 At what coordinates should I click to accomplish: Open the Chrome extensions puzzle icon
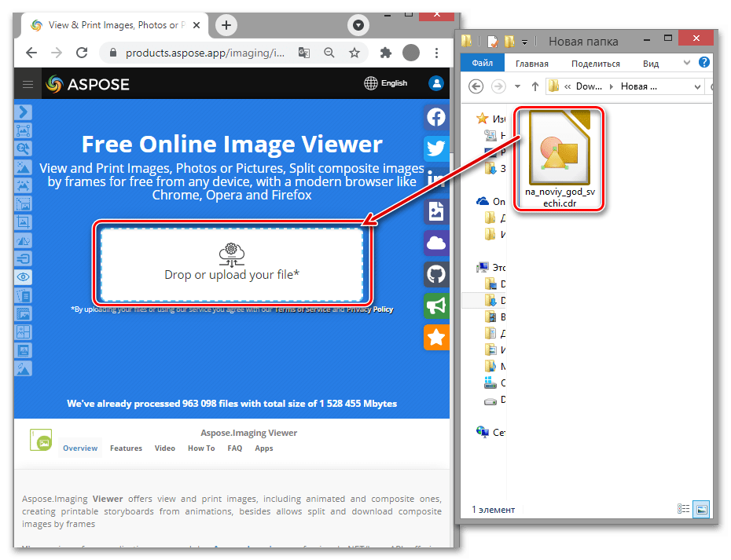[x=386, y=53]
